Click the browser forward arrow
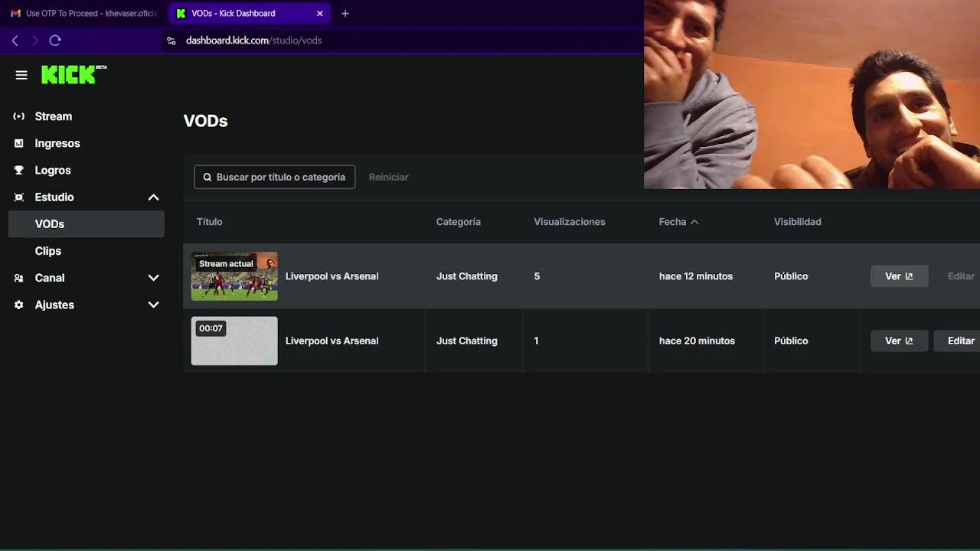Screen dimensions: 980x551 point(34,41)
